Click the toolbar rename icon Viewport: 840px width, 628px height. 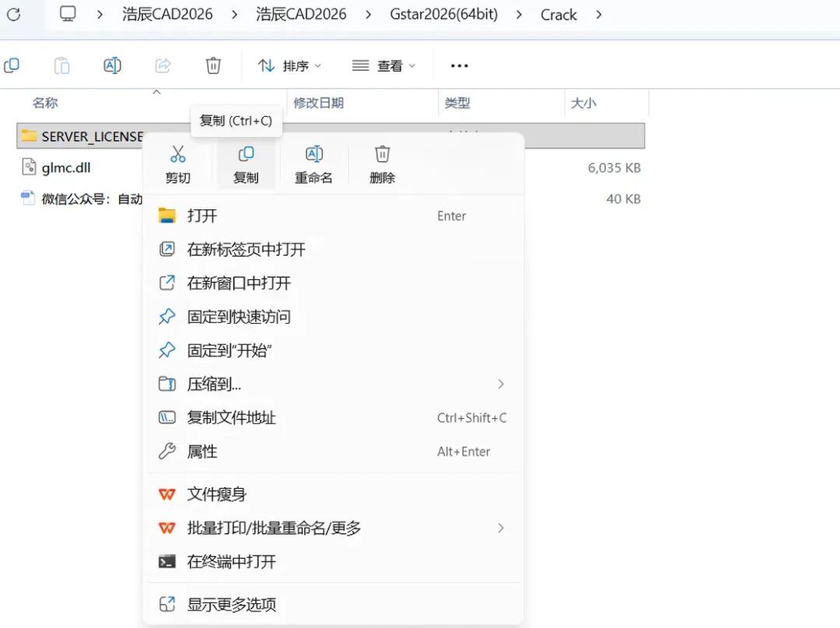point(112,65)
